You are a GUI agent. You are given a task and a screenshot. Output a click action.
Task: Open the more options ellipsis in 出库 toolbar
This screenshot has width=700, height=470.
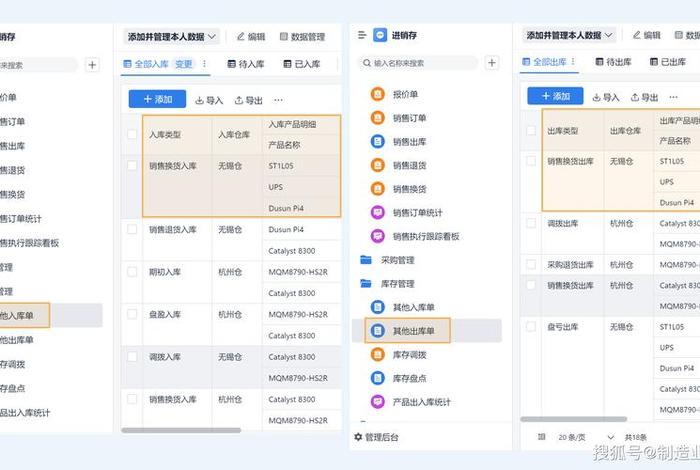673,97
